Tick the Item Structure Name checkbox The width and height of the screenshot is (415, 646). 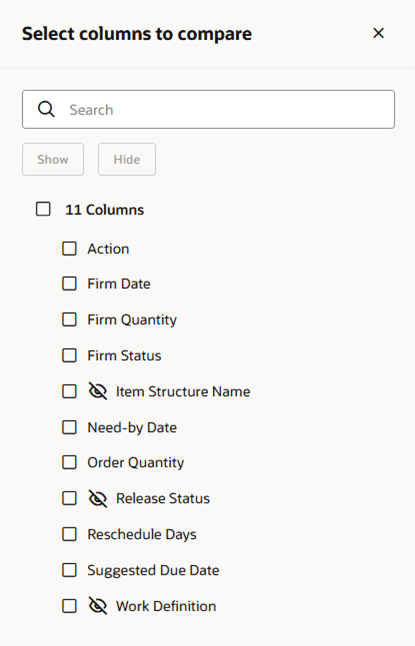[69, 391]
